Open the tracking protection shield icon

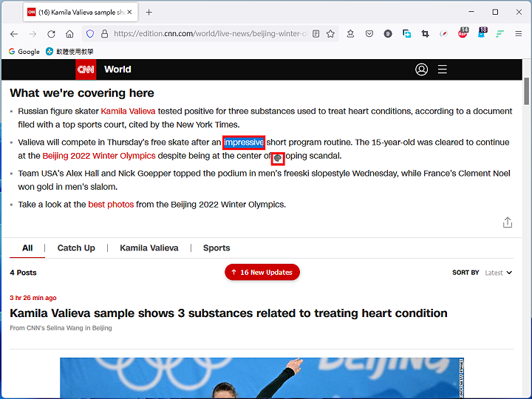(90, 33)
